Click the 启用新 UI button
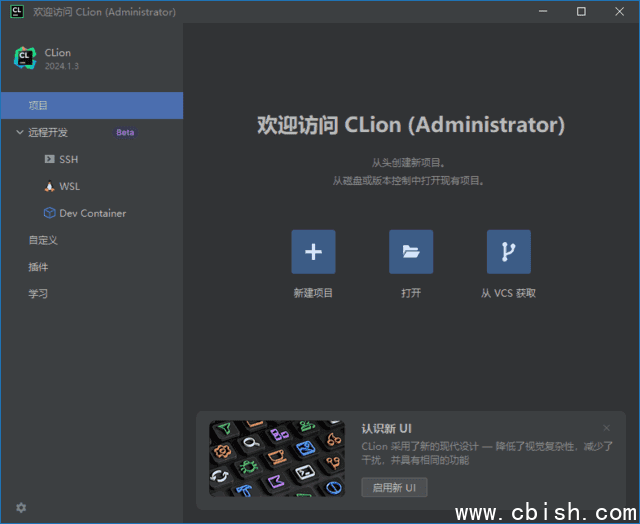 pyautogui.click(x=394, y=487)
